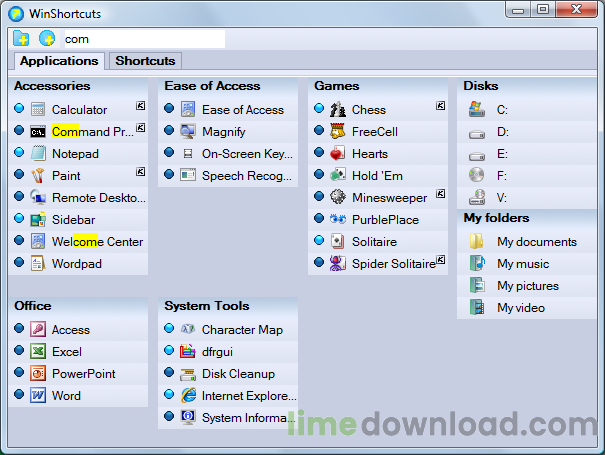Launch the Minesweeper icon
The width and height of the screenshot is (605, 455).
coord(338,198)
